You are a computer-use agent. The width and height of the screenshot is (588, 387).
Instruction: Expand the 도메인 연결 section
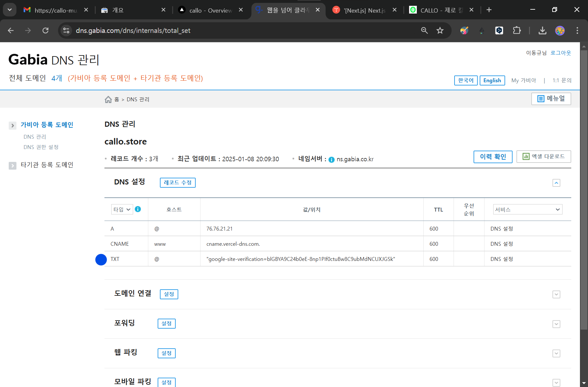556,294
